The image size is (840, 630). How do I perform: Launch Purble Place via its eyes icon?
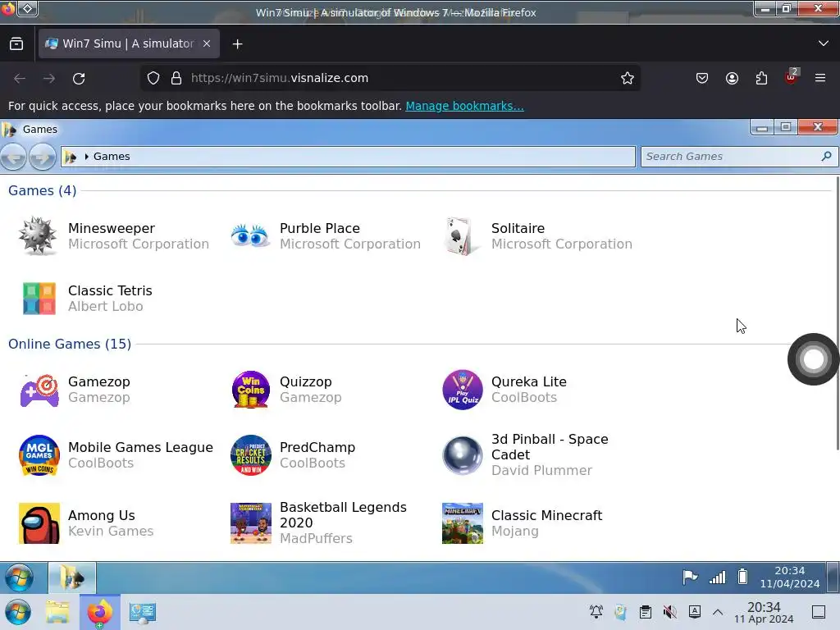tap(250, 235)
